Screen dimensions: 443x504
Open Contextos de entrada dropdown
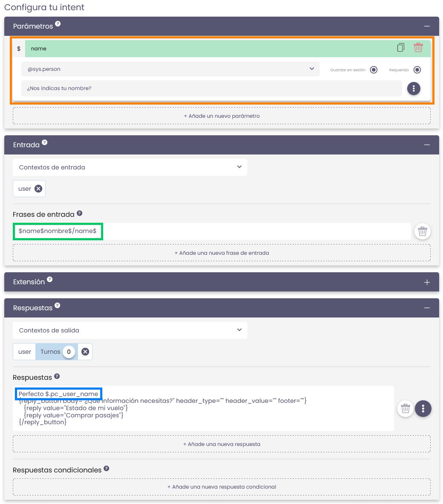(x=130, y=167)
